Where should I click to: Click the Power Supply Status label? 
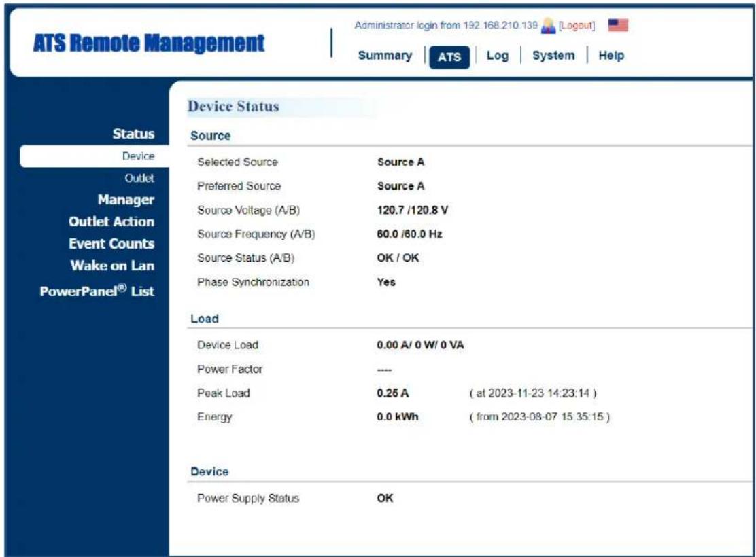point(248,498)
